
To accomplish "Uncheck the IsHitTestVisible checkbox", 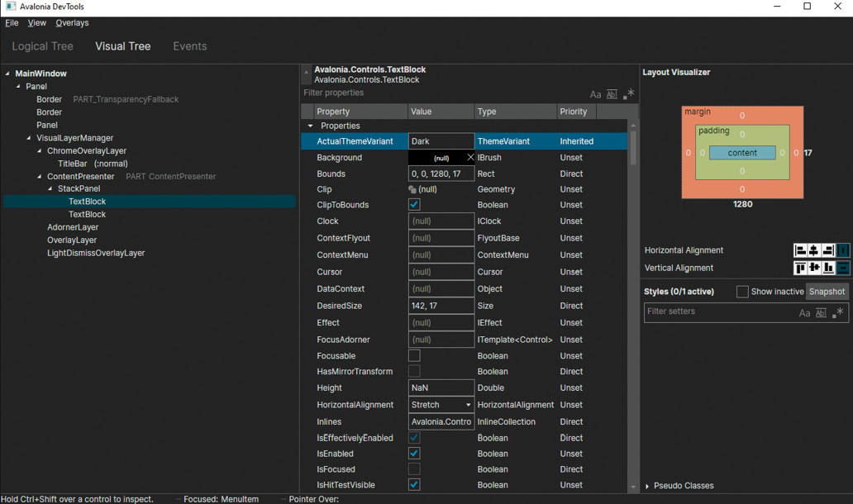I will pos(415,485).
